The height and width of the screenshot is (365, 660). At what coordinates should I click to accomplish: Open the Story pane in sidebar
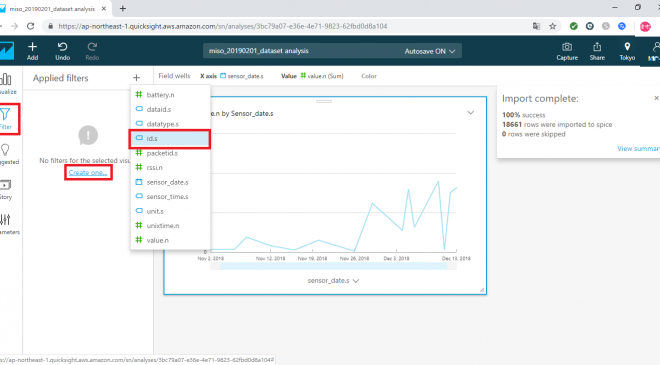(6, 189)
